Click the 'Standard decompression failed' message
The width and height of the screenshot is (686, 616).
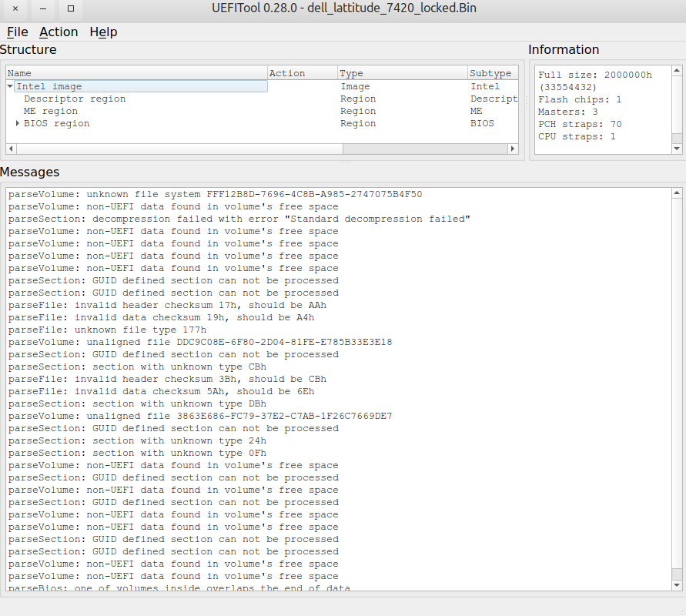pos(239,219)
